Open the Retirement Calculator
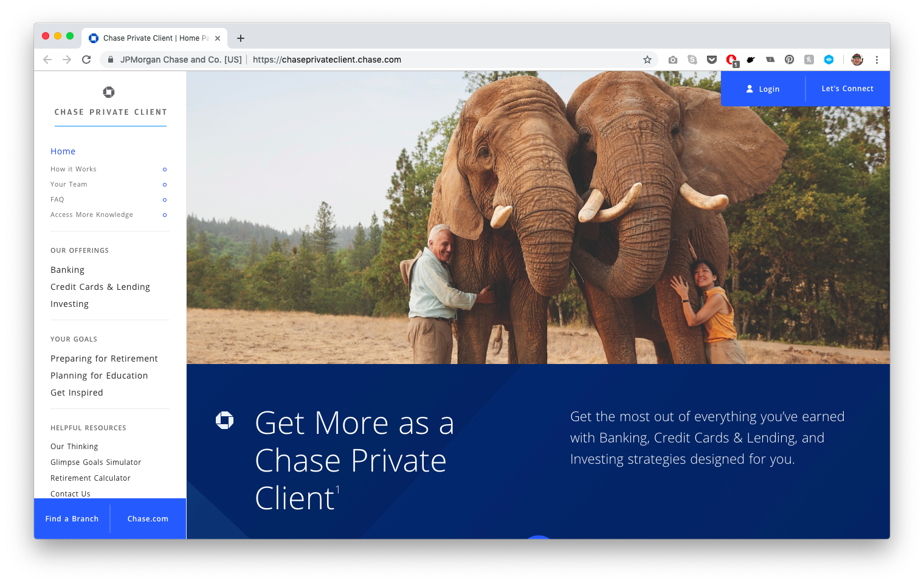924x584 pixels. point(91,478)
